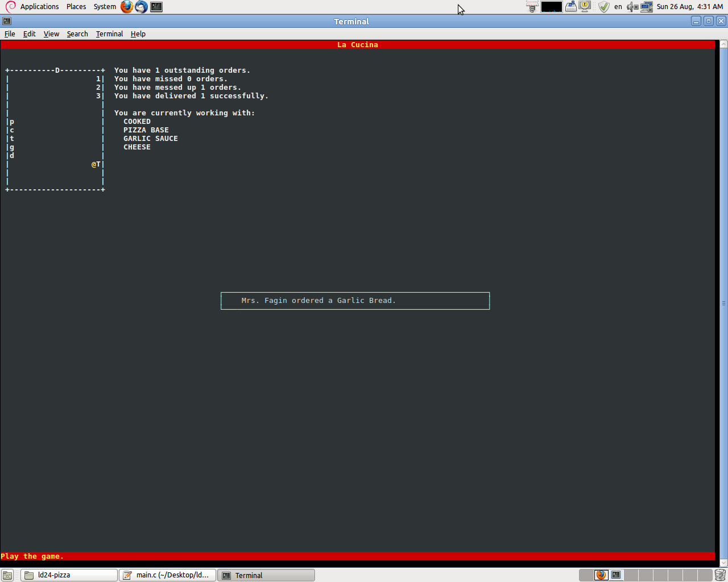
Task: Click the terminal scrollbar up arrow
Action: point(723,43)
